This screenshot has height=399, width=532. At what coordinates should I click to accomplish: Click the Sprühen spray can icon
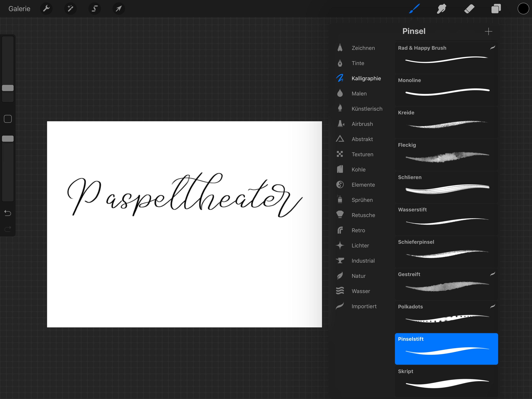coord(340,199)
